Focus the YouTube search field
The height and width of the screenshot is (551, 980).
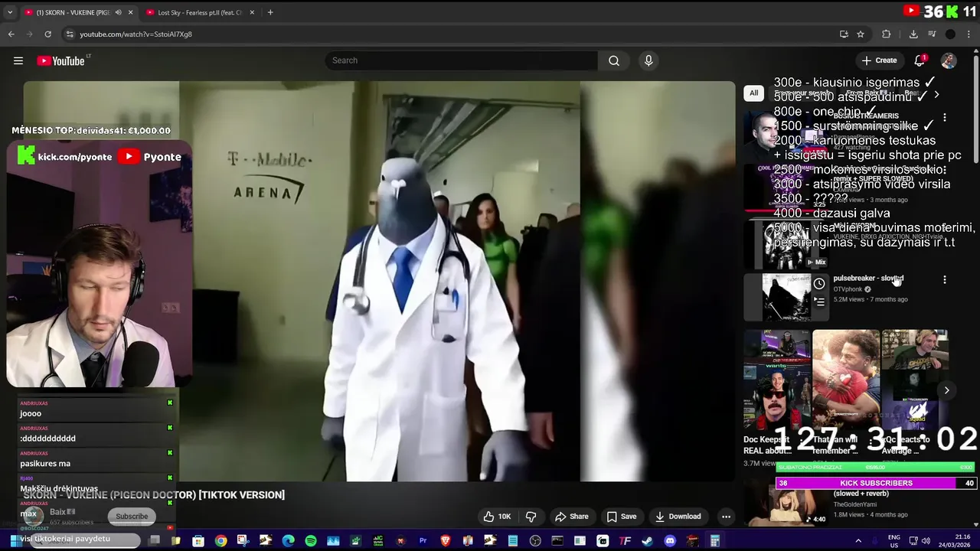(x=462, y=60)
